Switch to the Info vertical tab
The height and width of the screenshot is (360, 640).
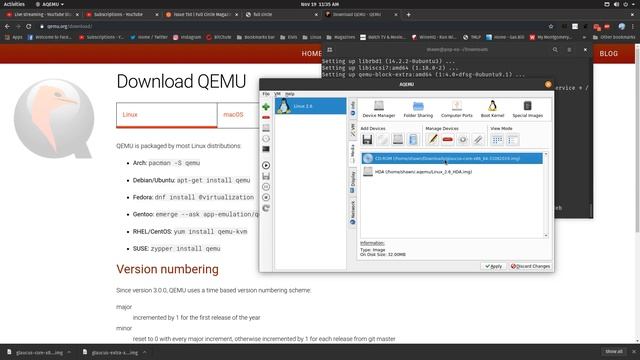(353, 109)
